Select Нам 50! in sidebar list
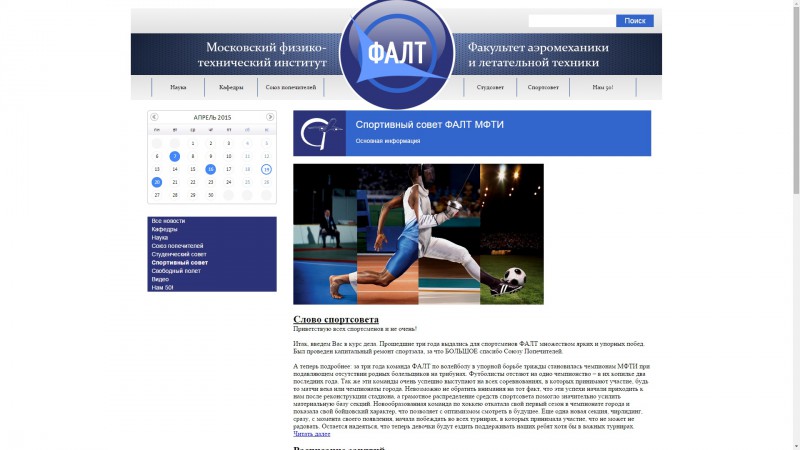The image size is (800, 450). [162, 287]
